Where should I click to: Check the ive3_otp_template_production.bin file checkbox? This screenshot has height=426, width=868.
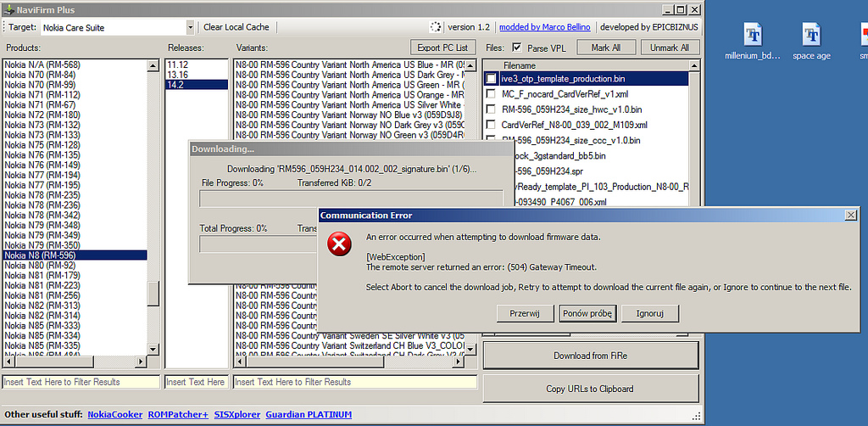click(491, 79)
